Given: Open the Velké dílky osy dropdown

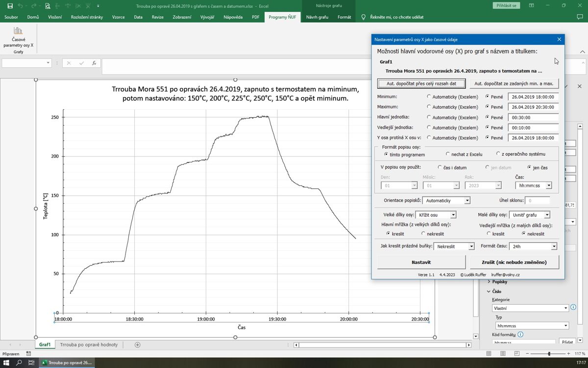Looking at the screenshot, I should (x=453, y=215).
